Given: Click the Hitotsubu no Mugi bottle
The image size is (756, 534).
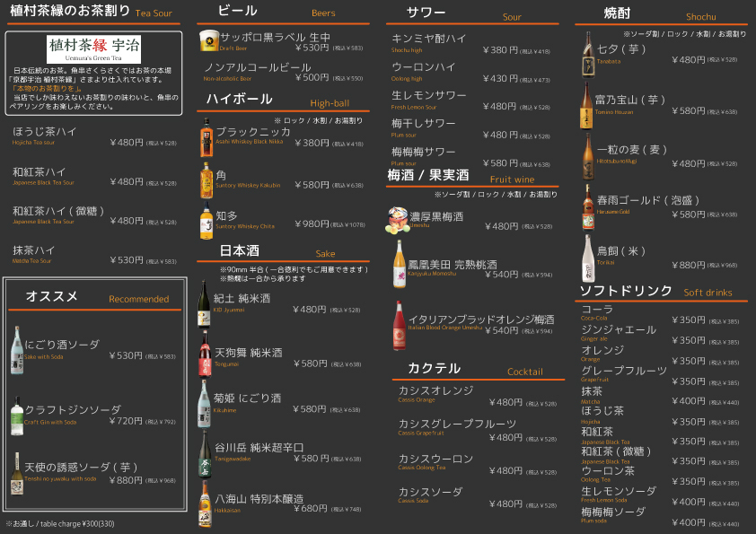Looking at the screenshot, I should [x=588, y=157].
